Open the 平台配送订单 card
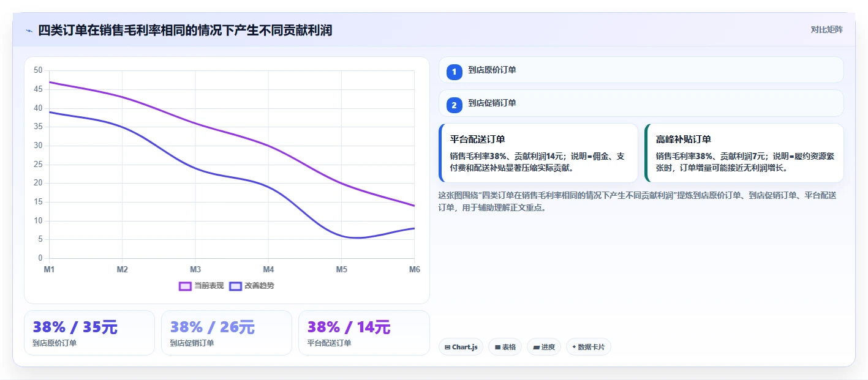This screenshot has height=380, width=868. pyautogui.click(x=538, y=153)
